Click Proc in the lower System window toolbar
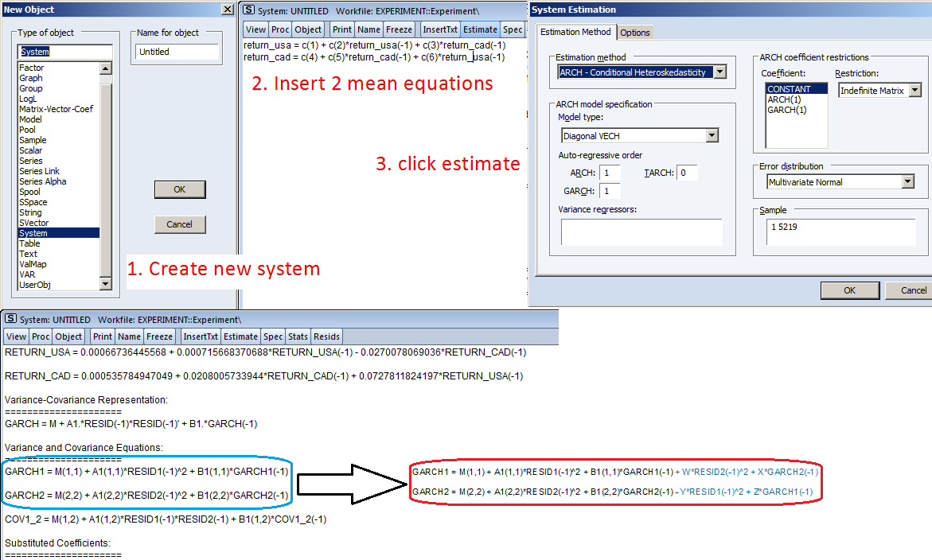Viewport: 932px width, 560px height. 41,336
